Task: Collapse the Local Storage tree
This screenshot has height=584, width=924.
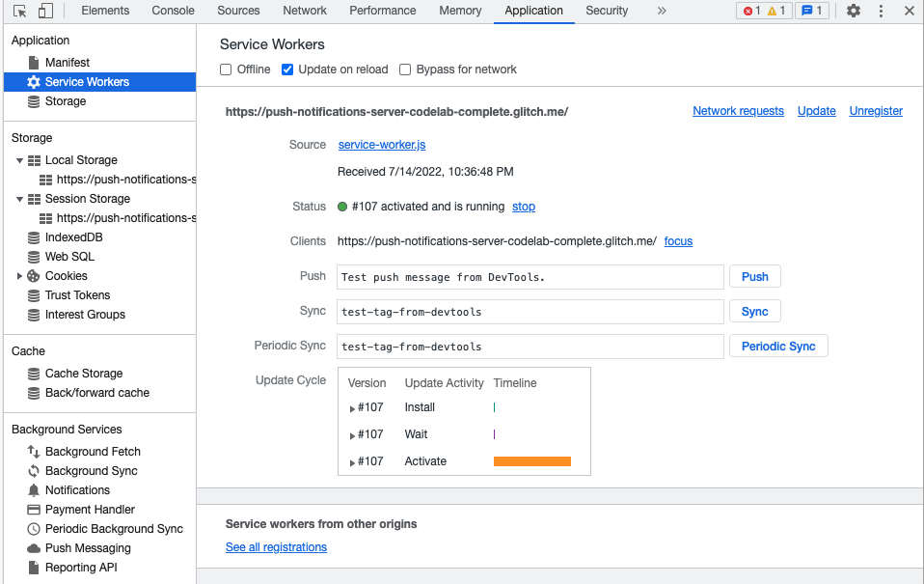Action: click(x=20, y=160)
